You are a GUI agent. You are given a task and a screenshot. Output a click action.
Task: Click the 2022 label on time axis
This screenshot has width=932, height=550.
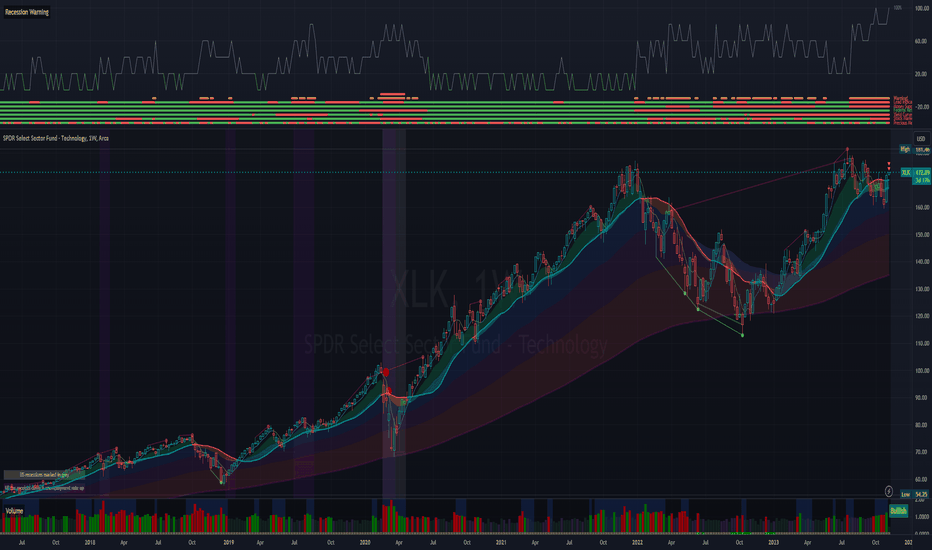click(x=637, y=542)
